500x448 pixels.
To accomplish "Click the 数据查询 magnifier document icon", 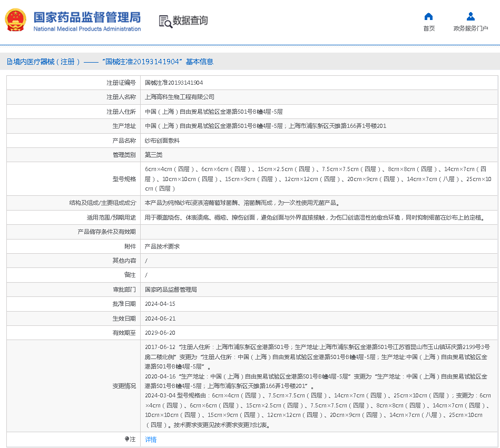I will 165,21.
